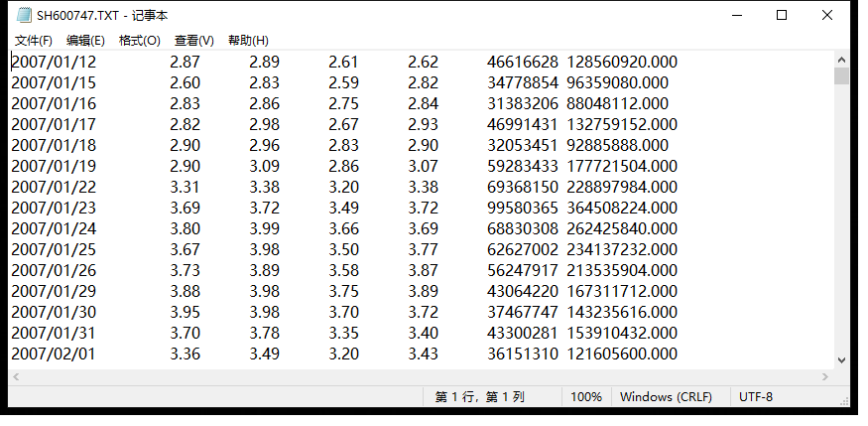
Task: Minimize the Notepad window
Action: click(x=737, y=15)
